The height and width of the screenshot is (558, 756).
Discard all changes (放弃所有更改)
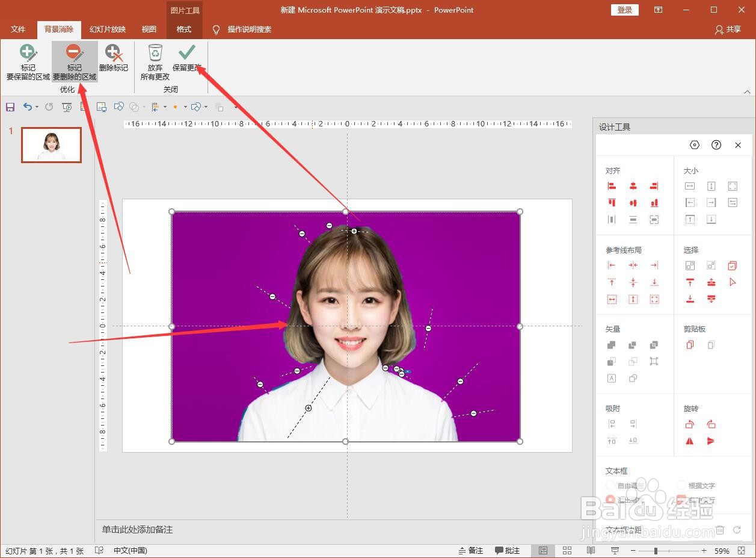[155, 62]
